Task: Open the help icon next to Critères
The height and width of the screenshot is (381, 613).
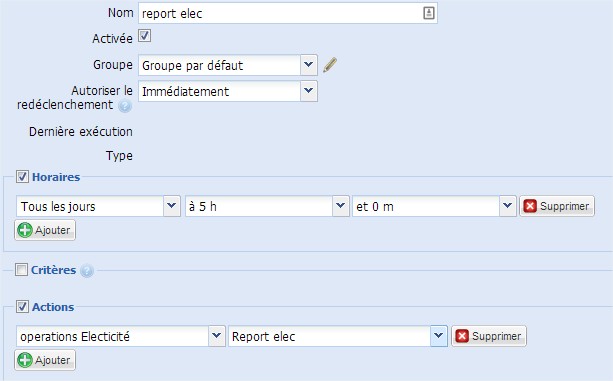Action: (x=87, y=270)
